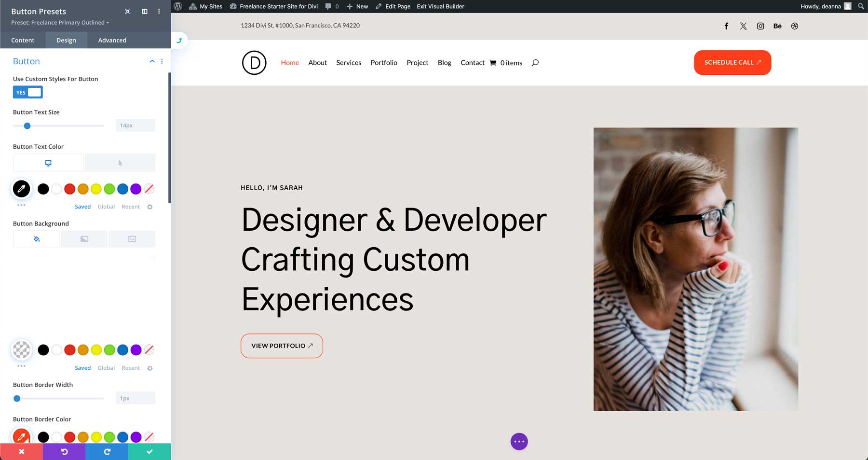Select the eyedropper color picker for Button Text Color

pos(21,189)
